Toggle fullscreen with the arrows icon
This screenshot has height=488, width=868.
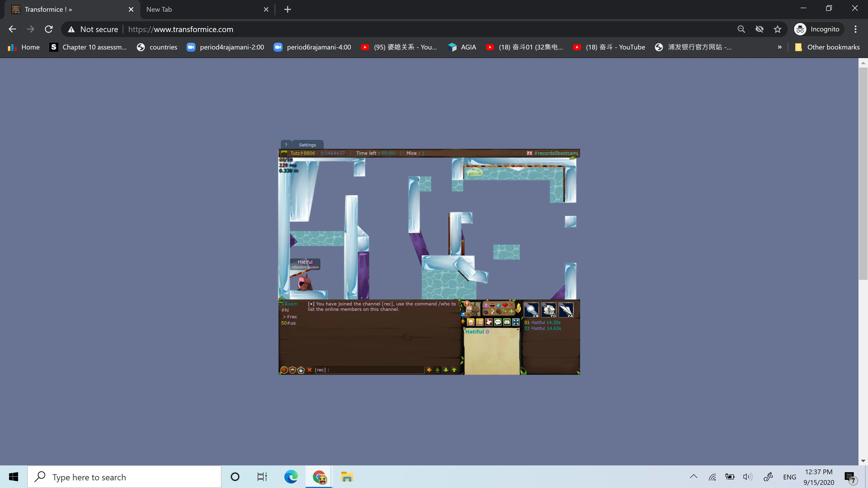click(516, 322)
